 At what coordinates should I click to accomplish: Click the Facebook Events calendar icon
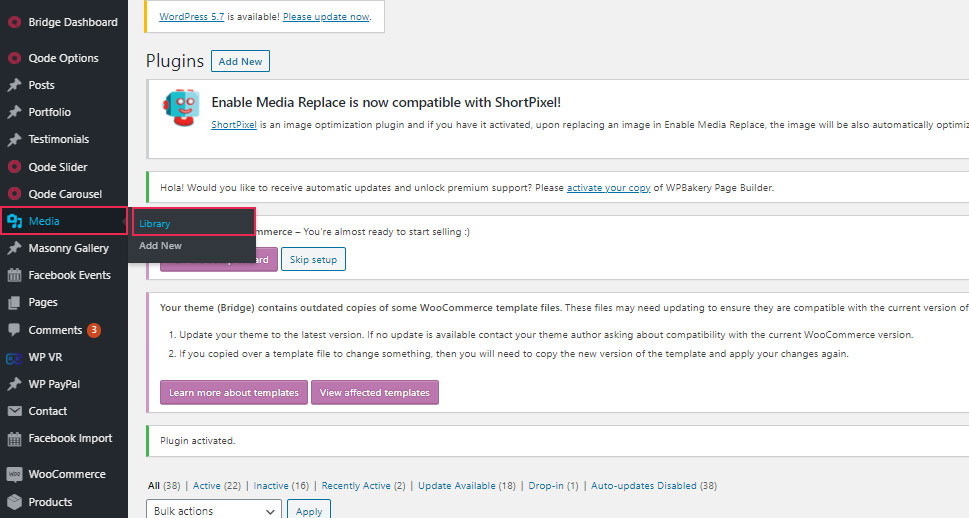coord(14,275)
